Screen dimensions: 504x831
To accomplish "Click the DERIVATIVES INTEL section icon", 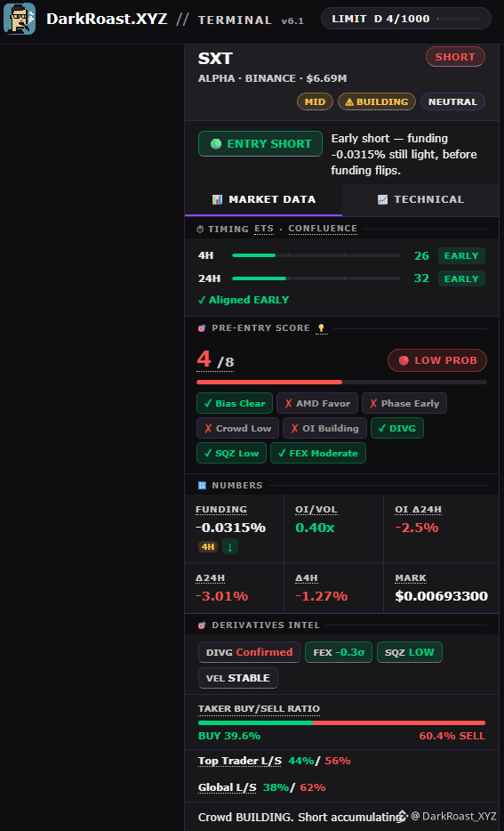I will coord(201,625).
